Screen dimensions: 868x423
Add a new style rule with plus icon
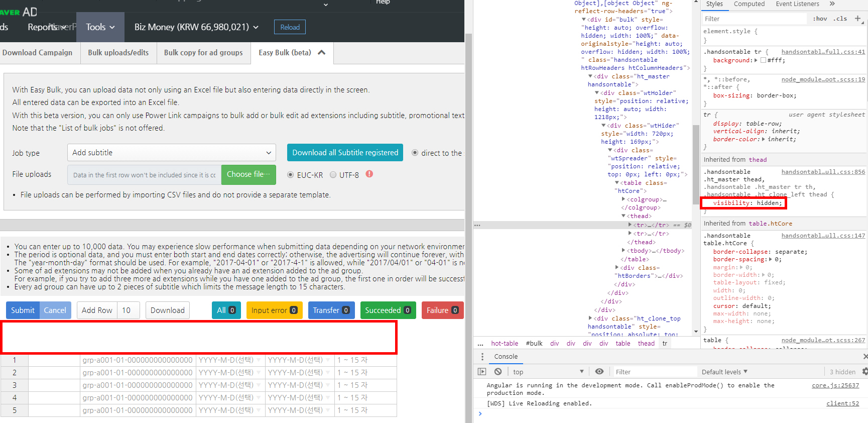point(857,19)
